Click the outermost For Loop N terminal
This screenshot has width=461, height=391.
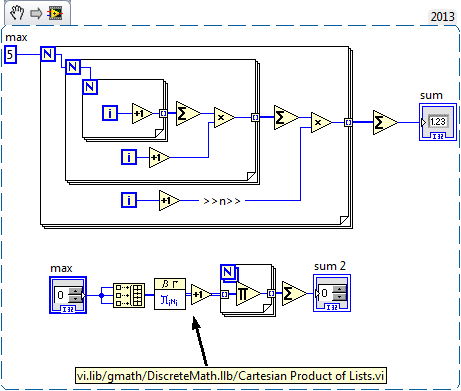tap(48, 54)
